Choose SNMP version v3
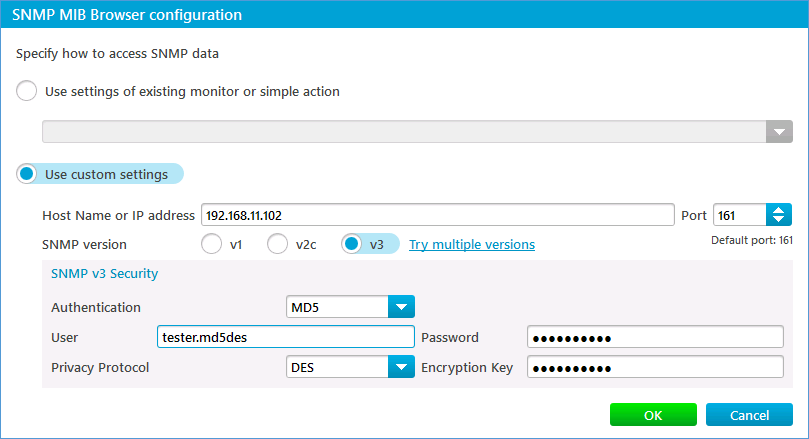Screen dimensions: 809x439 [351, 244]
